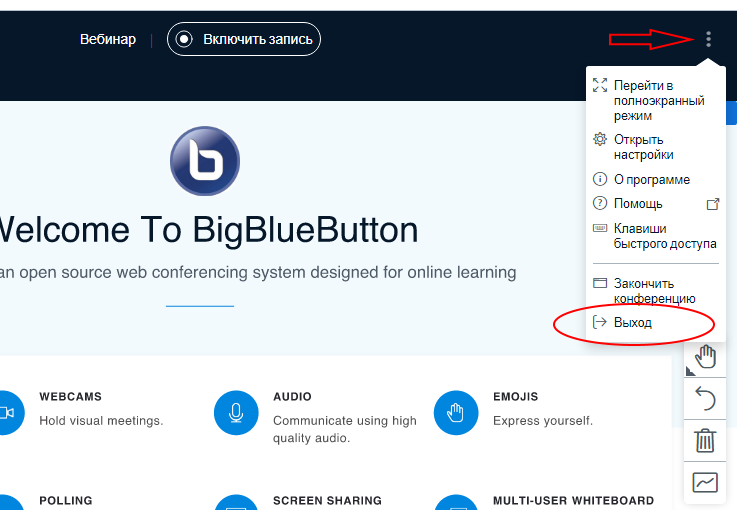Click the 'Express yourself.' text
The image size is (737, 510).
(543, 421)
